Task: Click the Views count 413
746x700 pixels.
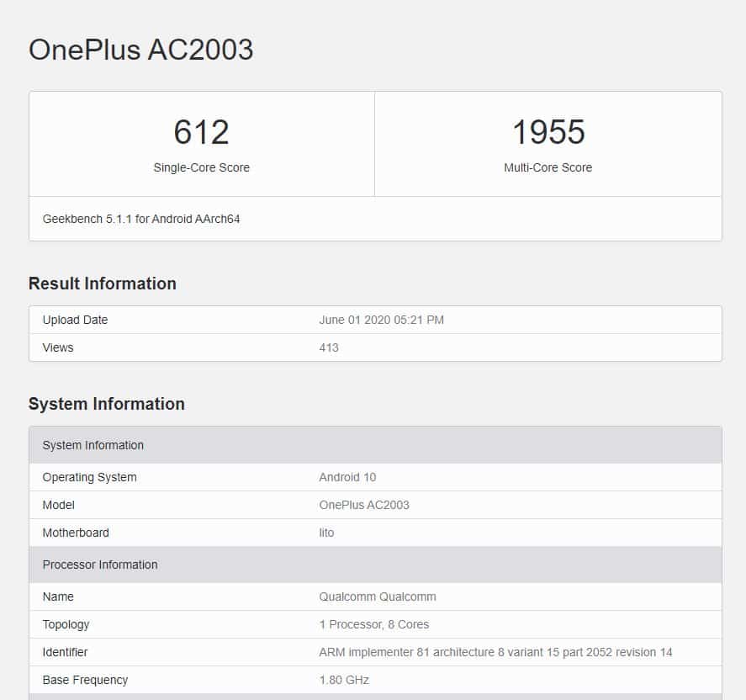Action: click(329, 347)
